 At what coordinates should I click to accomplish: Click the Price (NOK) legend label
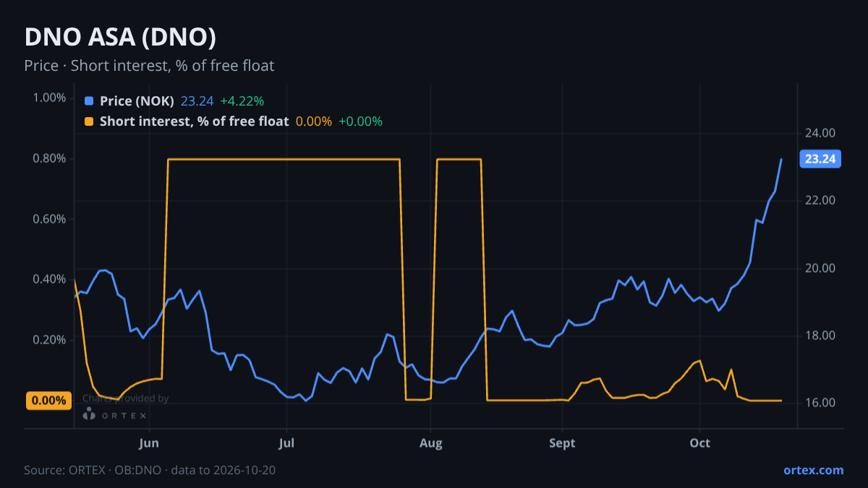(x=137, y=101)
